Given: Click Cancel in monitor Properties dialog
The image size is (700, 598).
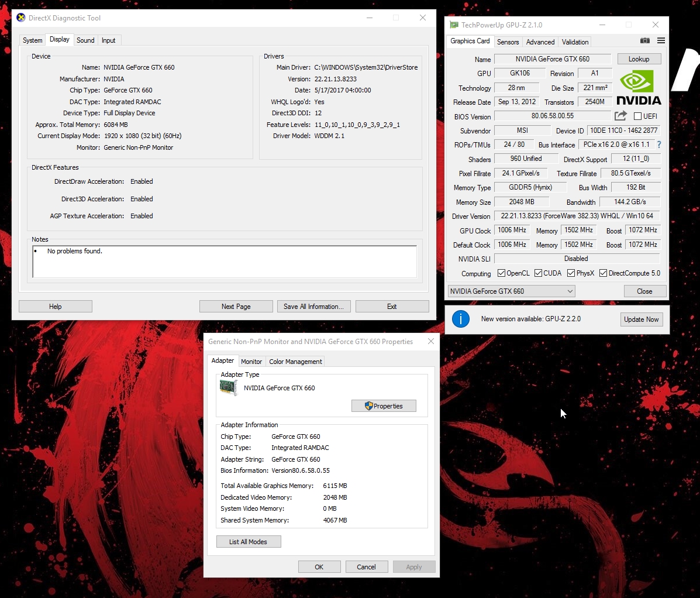Looking at the screenshot, I should coord(366,567).
